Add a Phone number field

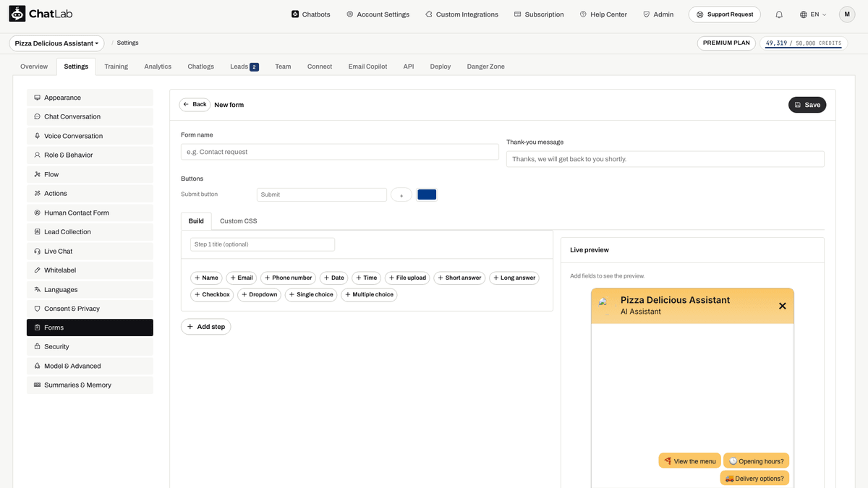pos(288,278)
